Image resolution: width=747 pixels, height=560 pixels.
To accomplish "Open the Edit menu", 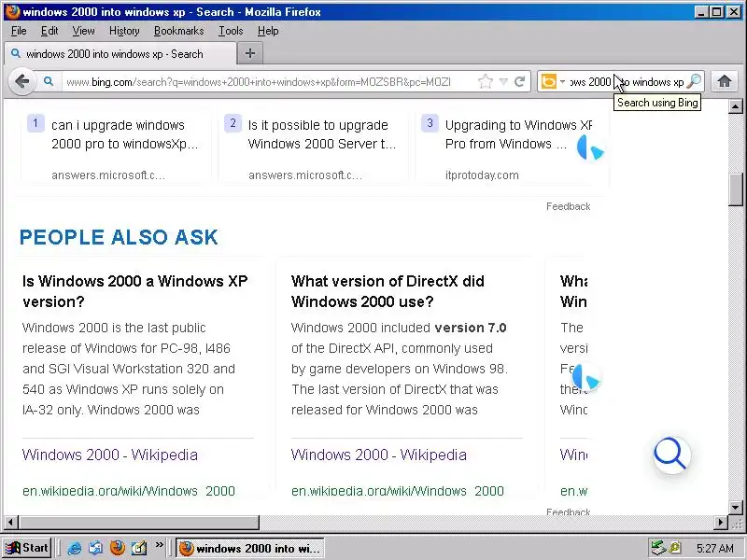I will click(x=49, y=31).
